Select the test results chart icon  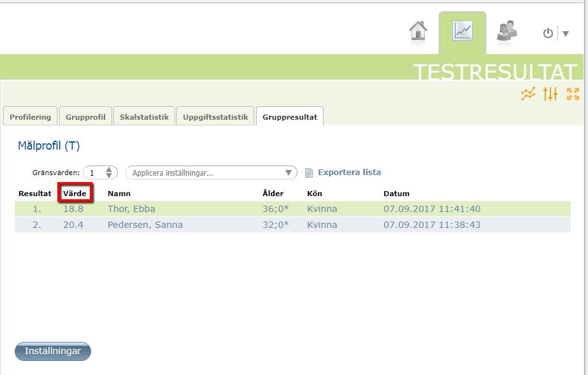click(x=463, y=31)
